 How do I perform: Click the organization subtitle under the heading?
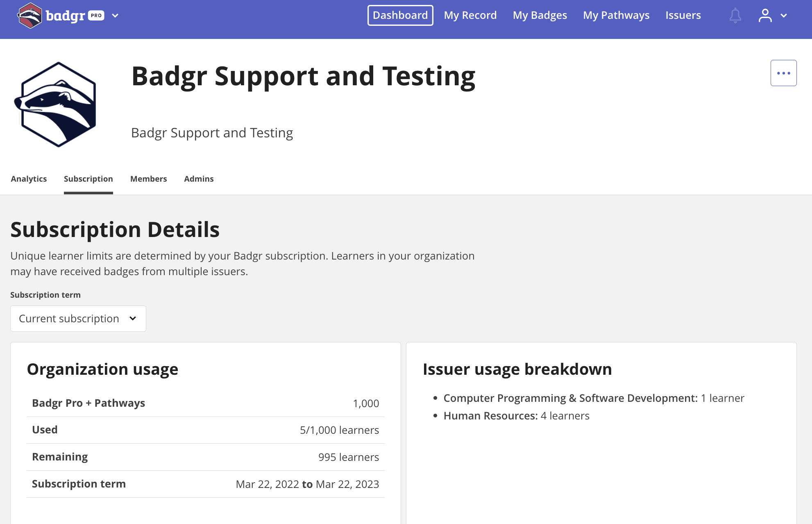pos(212,133)
